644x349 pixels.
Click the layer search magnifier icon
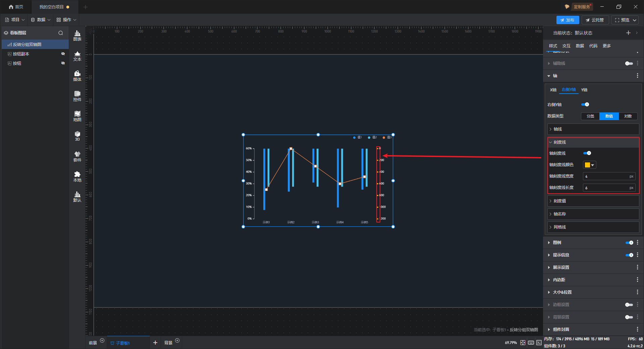[61, 33]
